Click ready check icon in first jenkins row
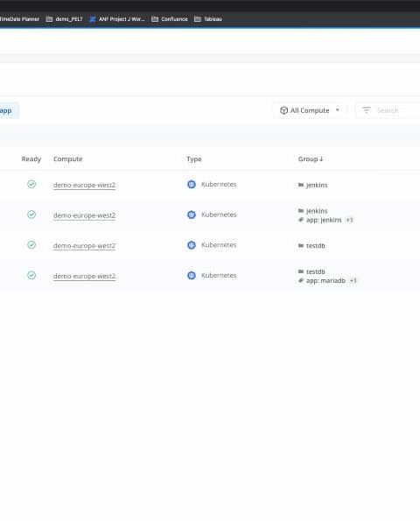This screenshot has width=420, height=521. coord(31,184)
